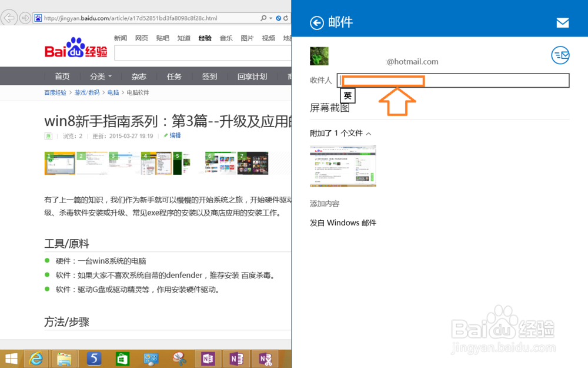Open article step thumbnail numbered 7
Image resolution: width=588 pixels, height=368 pixels.
click(x=253, y=163)
